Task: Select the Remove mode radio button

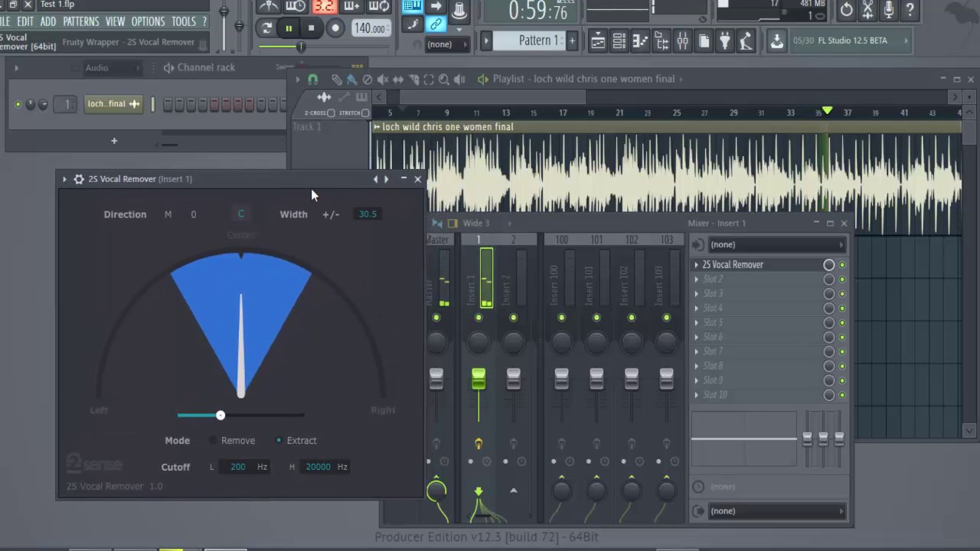Action: [214, 441]
